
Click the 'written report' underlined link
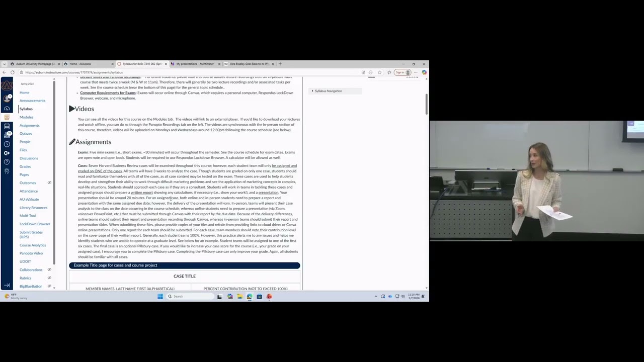pyautogui.click(x=141, y=193)
